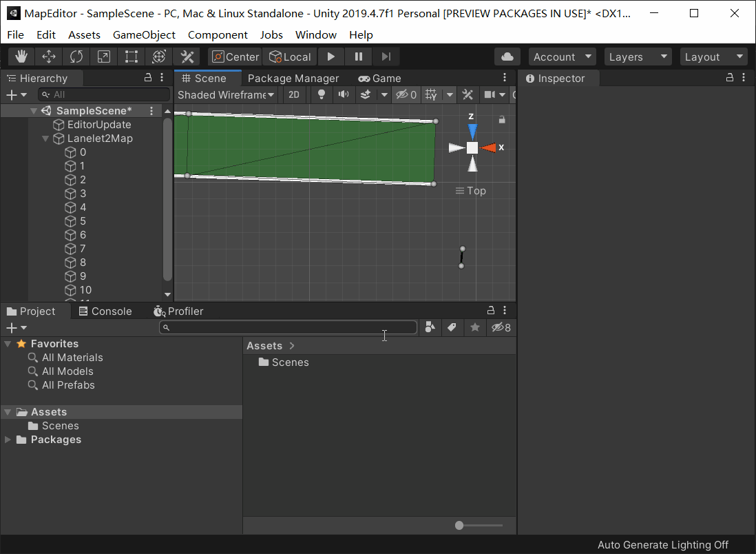
Task: Select the Rect tool
Action: tap(131, 57)
